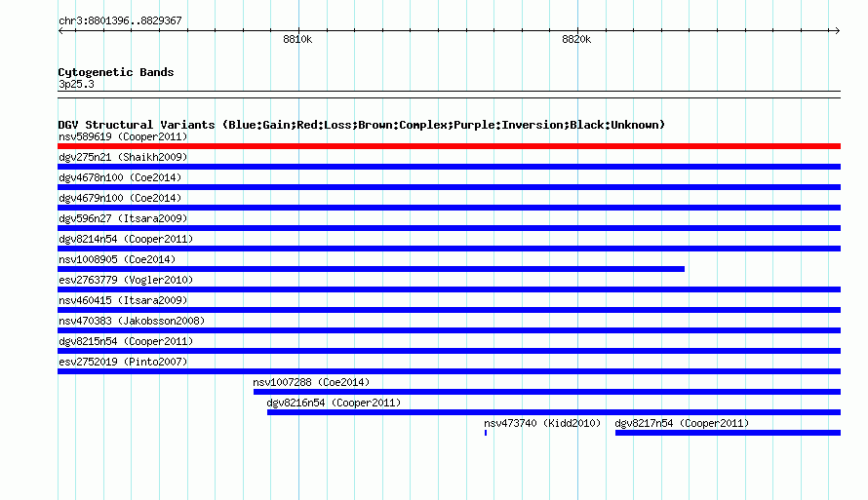Open the dgv596n27 (Itsara2009) label
The height and width of the screenshot is (500, 868).
[123, 218]
